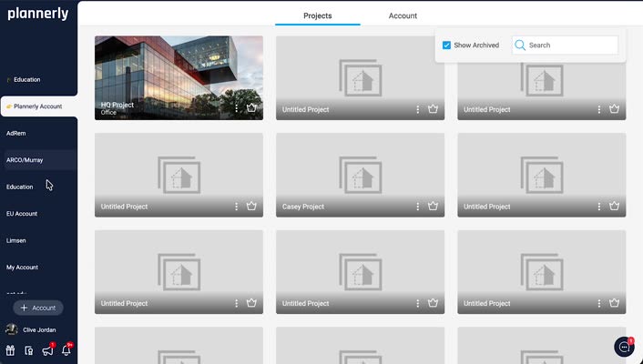Open the gift box icon in sidebar
The width and height of the screenshot is (643, 364).
pyautogui.click(x=10, y=350)
